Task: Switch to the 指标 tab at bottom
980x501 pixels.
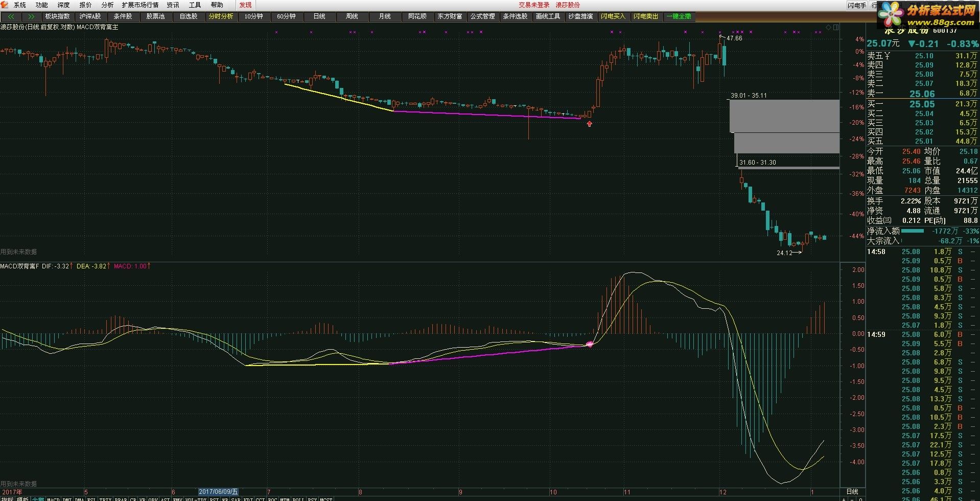Action: pos(7,498)
